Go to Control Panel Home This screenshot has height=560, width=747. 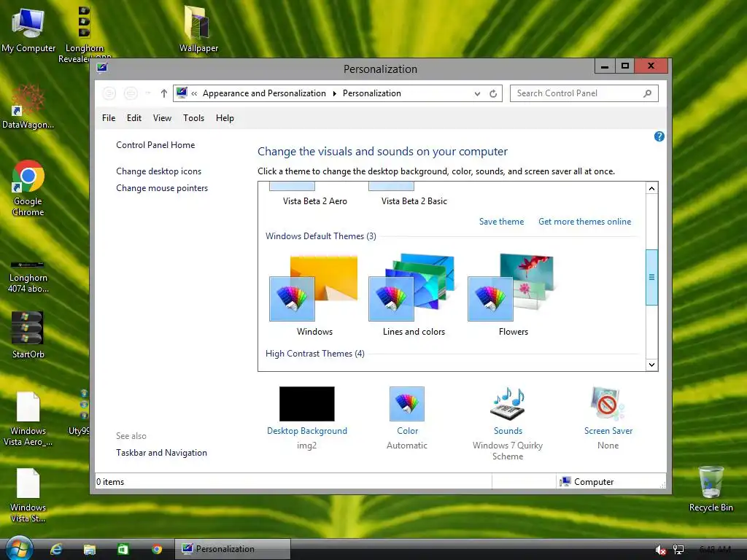pyautogui.click(x=155, y=145)
